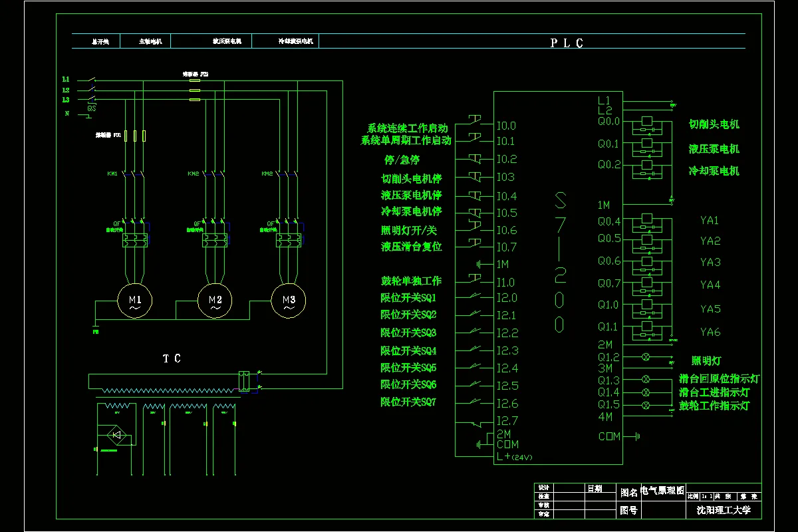Select the COM ground symbol at output side
The image size is (798, 532).
(x=637, y=436)
